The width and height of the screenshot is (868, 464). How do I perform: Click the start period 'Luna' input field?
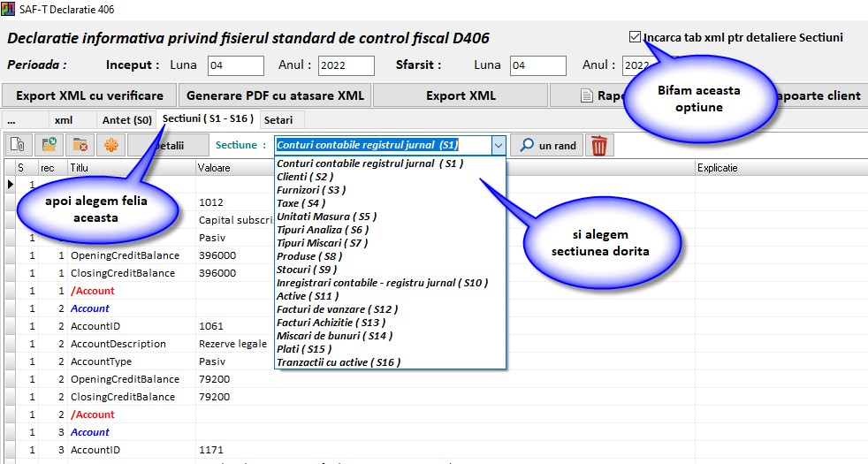pyautogui.click(x=235, y=65)
